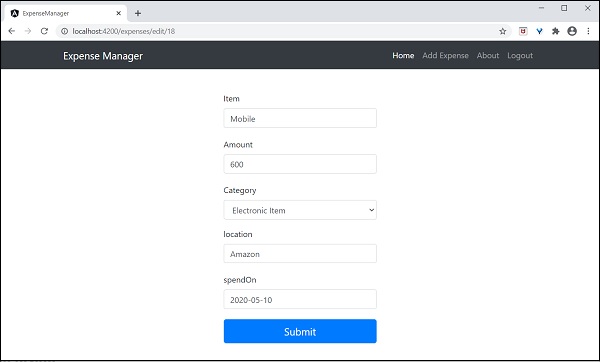Open the About nav link
Image resolution: width=600 pixels, height=362 pixels.
click(488, 55)
